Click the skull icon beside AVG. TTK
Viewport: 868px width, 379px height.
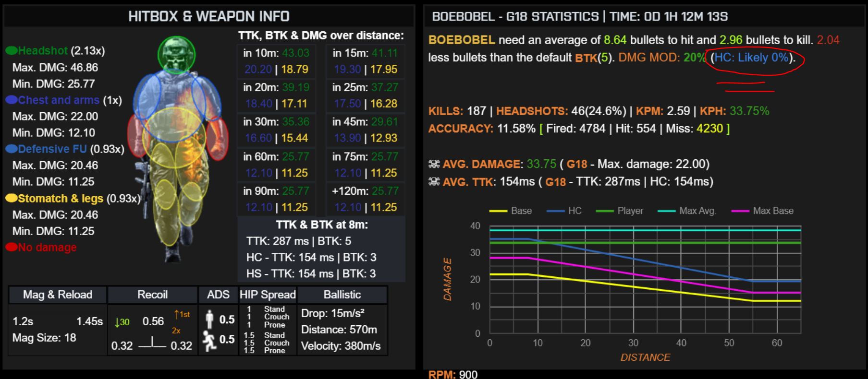tap(434, 182)
